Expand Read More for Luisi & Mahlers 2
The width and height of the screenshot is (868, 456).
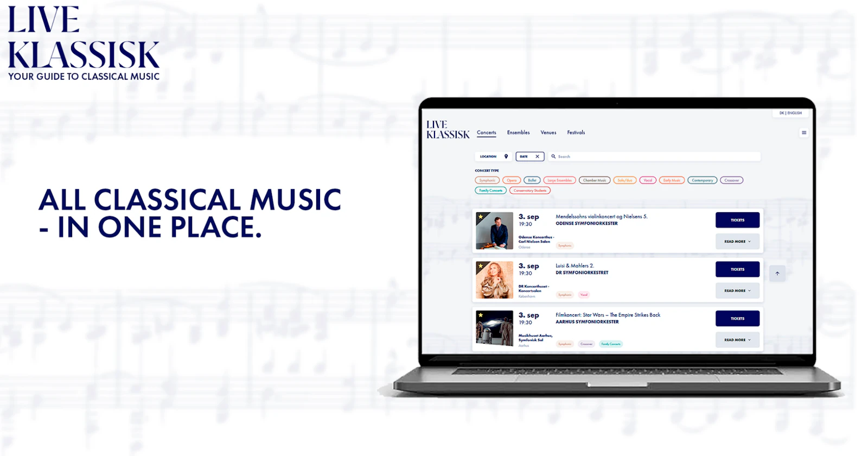click(x=738, y=291)
